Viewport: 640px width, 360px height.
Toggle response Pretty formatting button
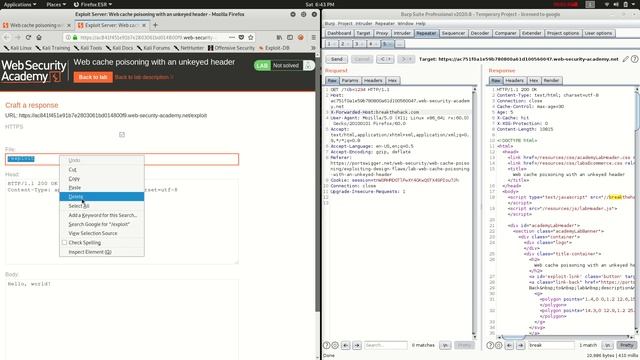[x=627, y=345]
